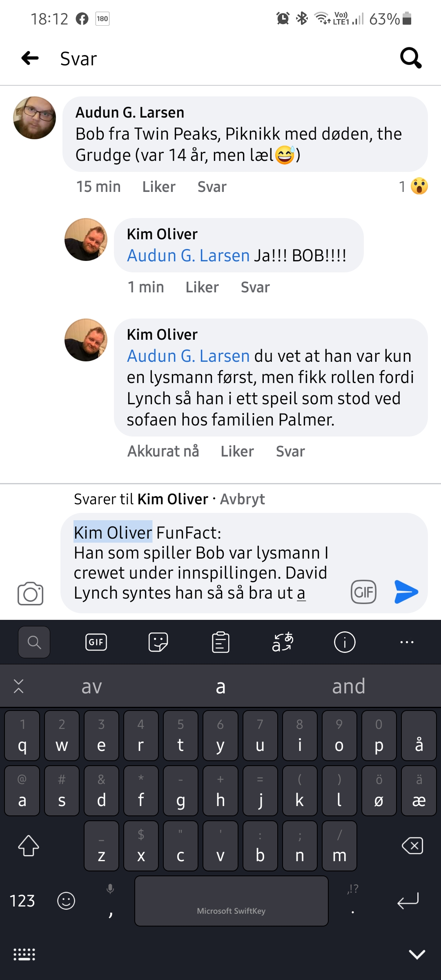This screenshot has width=441, height=980.
Task: Send the reply with blue arrow
Action: click(x=406, y=592)
